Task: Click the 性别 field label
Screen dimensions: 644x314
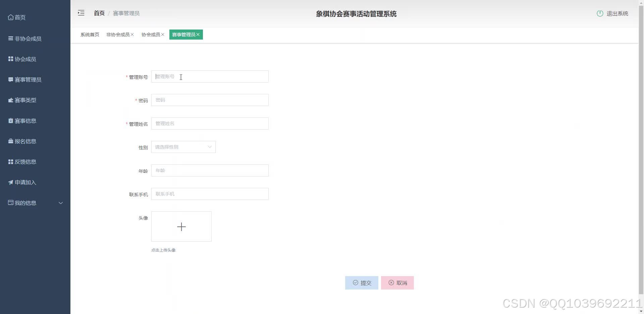Action: click(143, 148)
